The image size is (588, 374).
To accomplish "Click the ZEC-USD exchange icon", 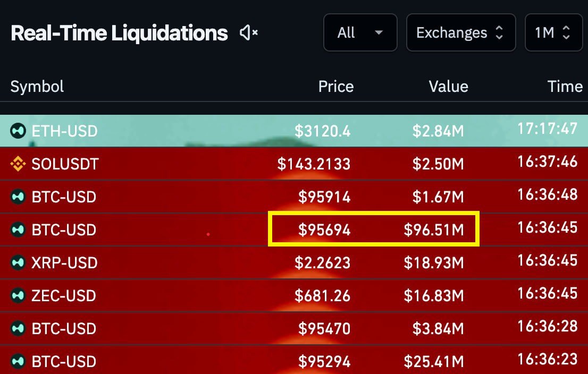I will pos(18,296).
